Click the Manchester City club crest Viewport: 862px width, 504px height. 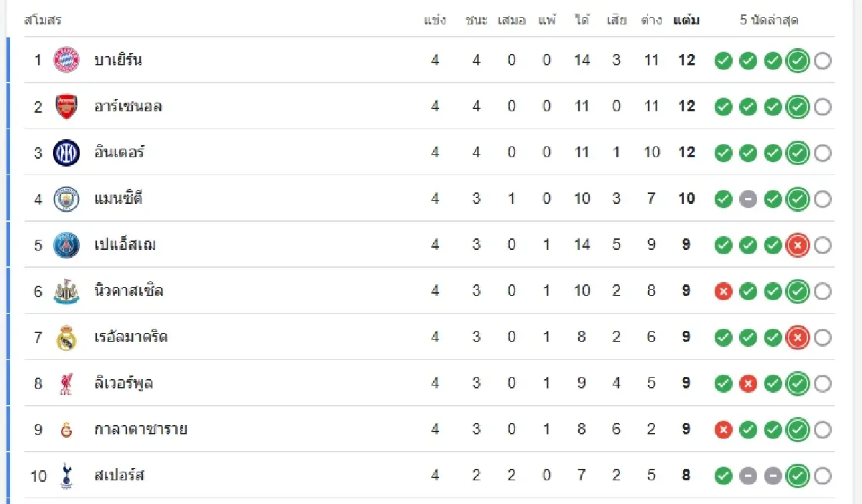tap(67, 199)
